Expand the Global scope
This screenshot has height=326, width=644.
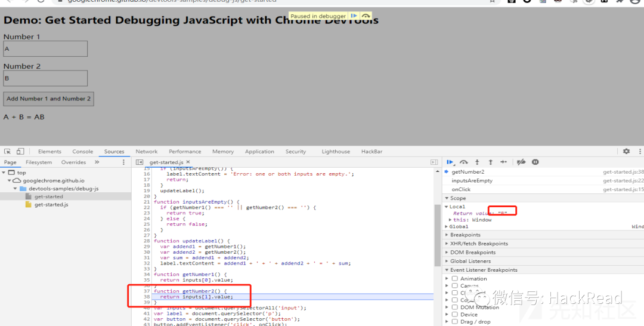coord(447,226)
